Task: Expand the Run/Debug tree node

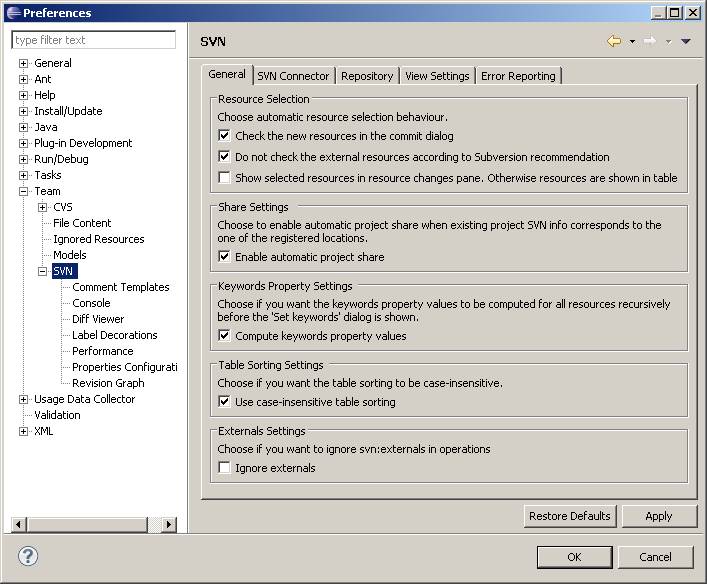Action: [23, 159]
